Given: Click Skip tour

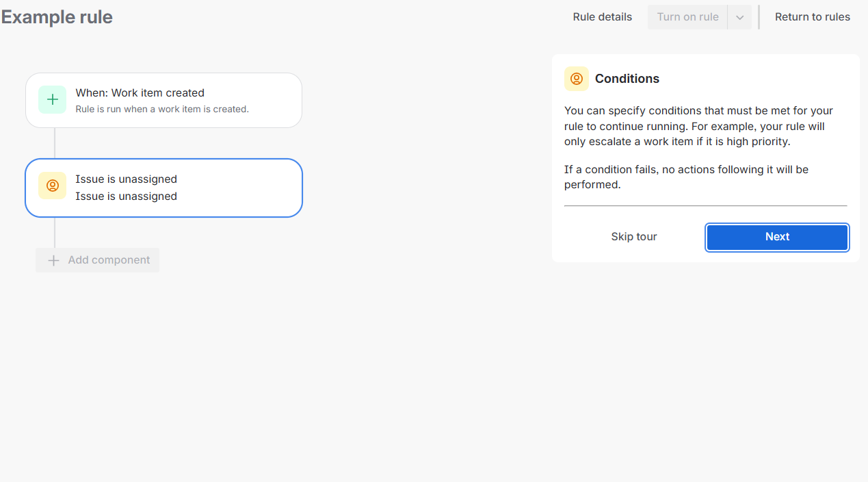Looking at the screenshot, I should point(633,236).
